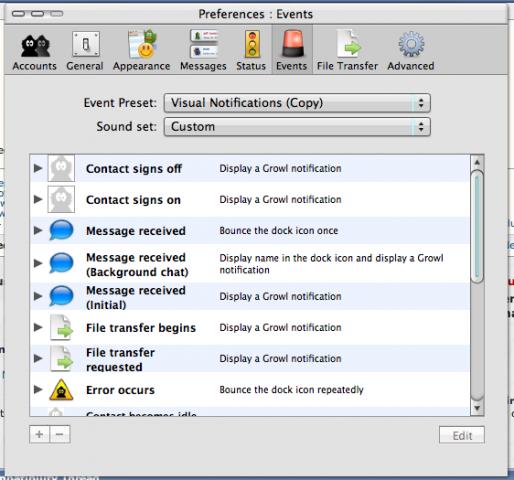Expand the Contact signs off event
The width and height of the screenshot is (514, 480).
tap(38, 168)
